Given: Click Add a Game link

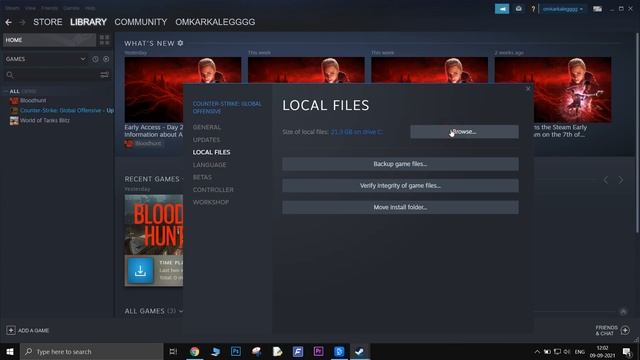Looking at the screenshot, I should [x=33, y=330].
